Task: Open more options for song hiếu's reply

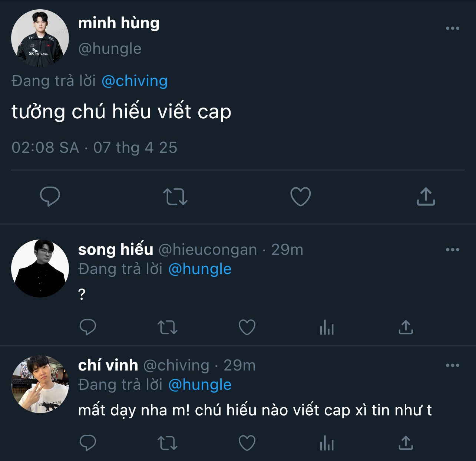Action: point(452,250)
